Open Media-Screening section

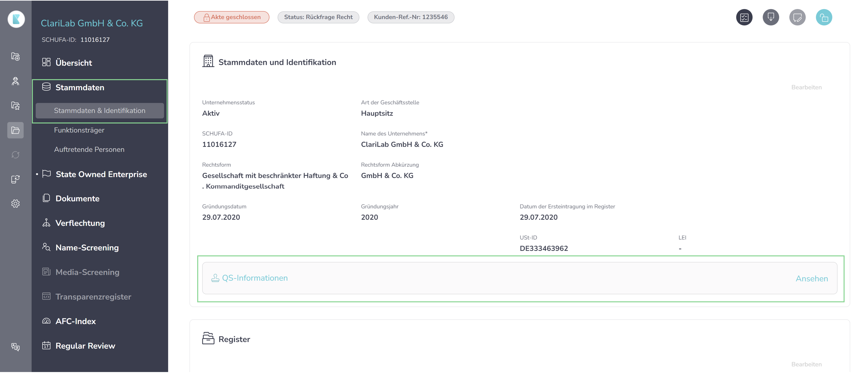87,272
